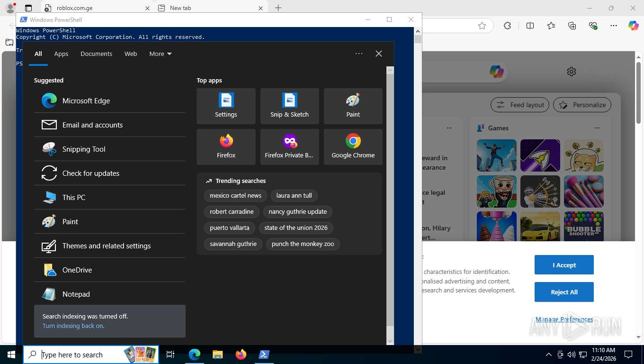Search trending mexico cartel news
Viewport: 644px width, 364px height.
[235, 195]
